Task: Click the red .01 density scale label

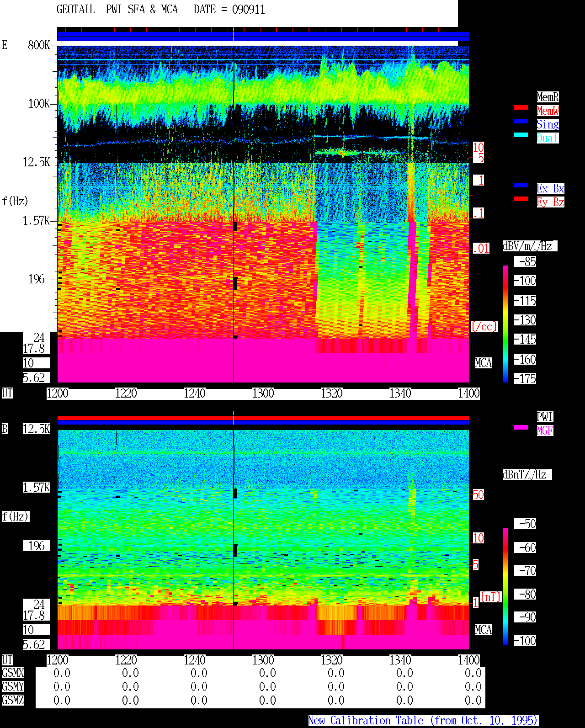Action: [481, 249]
